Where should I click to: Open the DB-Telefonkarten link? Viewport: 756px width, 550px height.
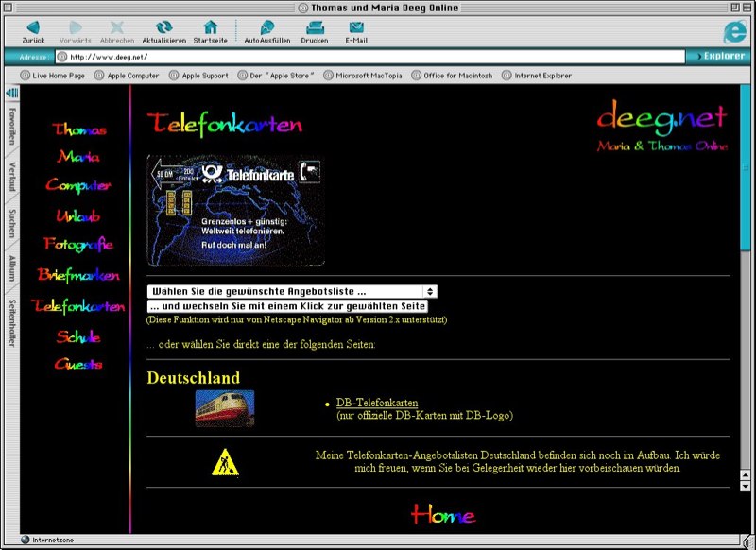pos(377,403)
